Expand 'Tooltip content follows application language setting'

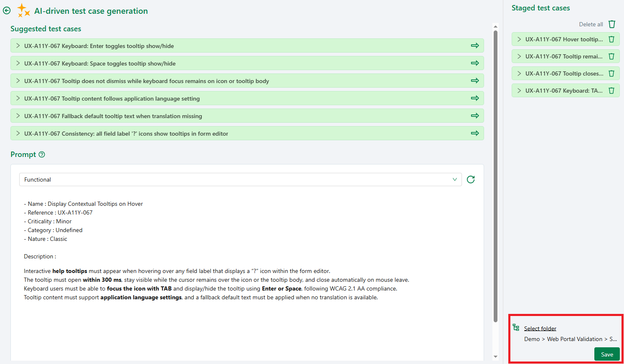(x=17, y=98)
